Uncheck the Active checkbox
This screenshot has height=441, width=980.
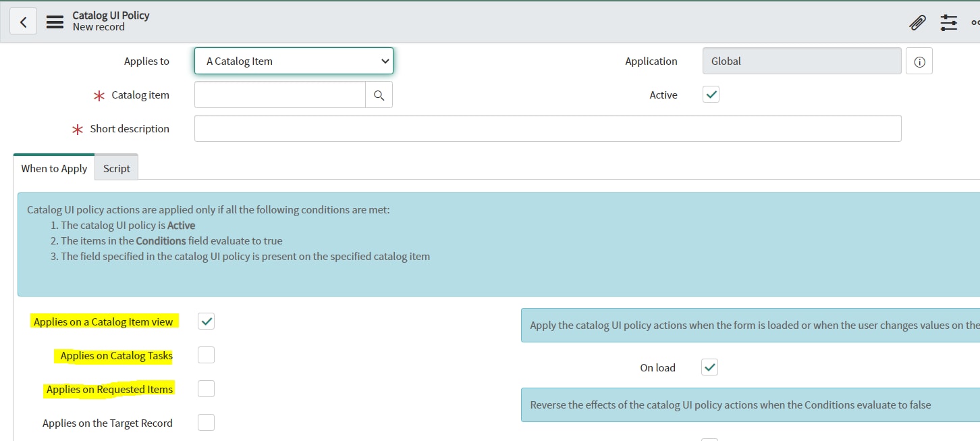pos(711,95)
